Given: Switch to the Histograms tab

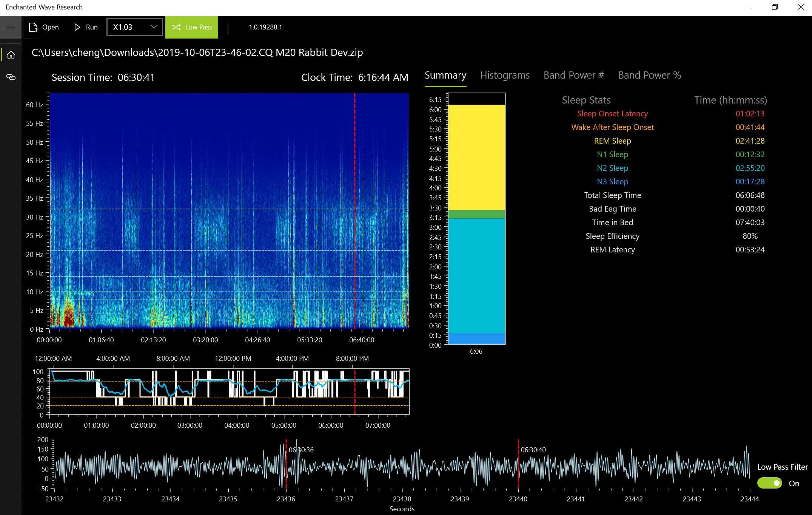Looking at the screenshot, I should point(504,75).
